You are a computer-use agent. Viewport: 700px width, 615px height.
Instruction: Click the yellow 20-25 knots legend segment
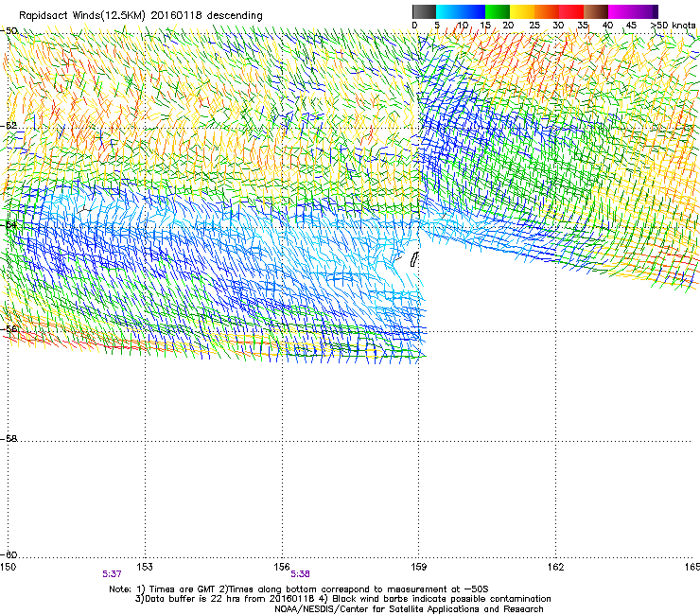tap(522, 11)
